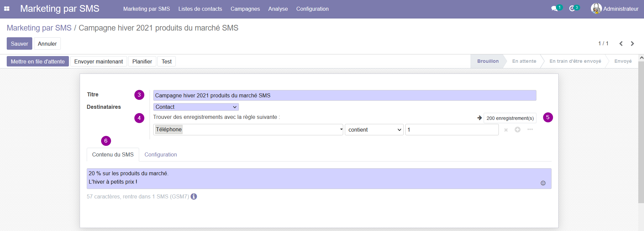
Task: Click the Planifier button
Action: tap(142, 61)
